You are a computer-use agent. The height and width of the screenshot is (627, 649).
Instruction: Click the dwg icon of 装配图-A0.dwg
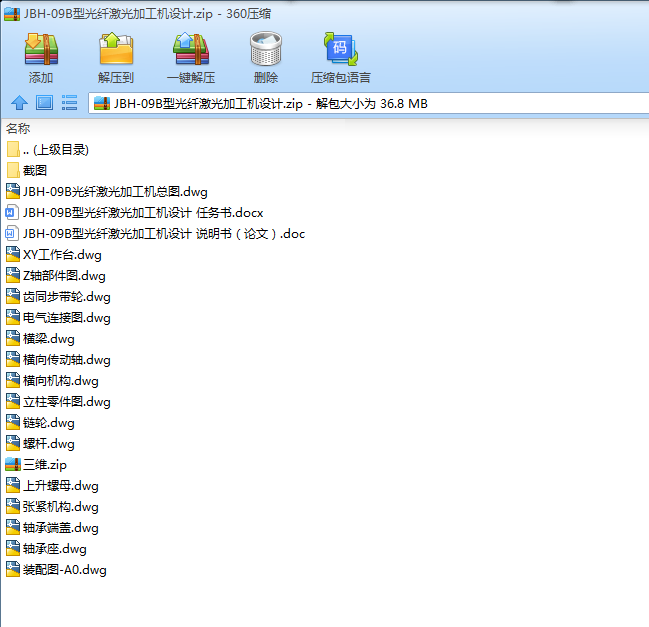[x=13, y=570]
